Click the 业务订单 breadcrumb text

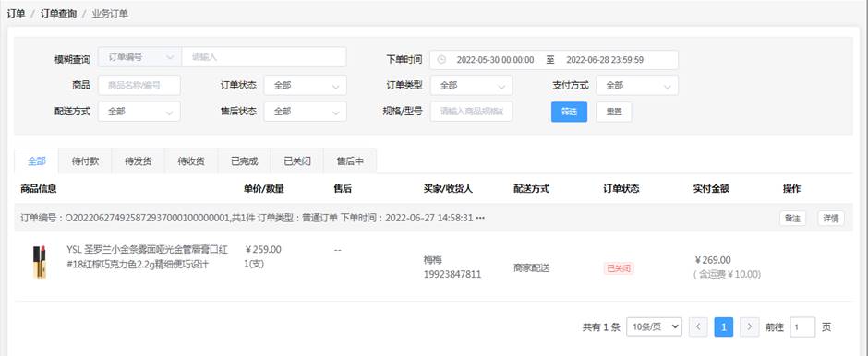tap(110, 13)
